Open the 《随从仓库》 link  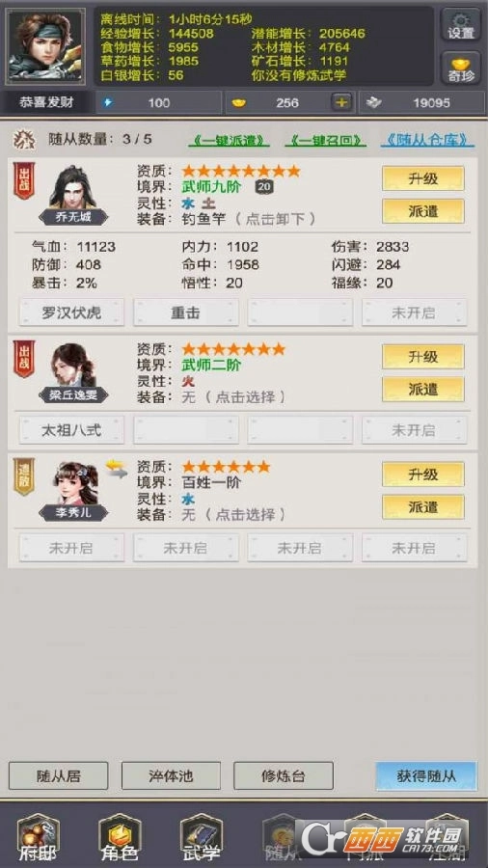(x=427, y=140)
